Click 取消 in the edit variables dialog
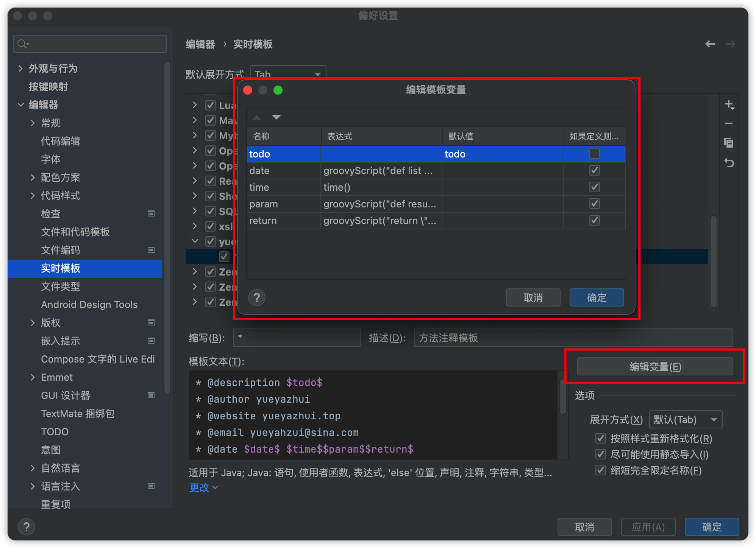The width and height of the screenshot is (756, 548). (533, 297)
